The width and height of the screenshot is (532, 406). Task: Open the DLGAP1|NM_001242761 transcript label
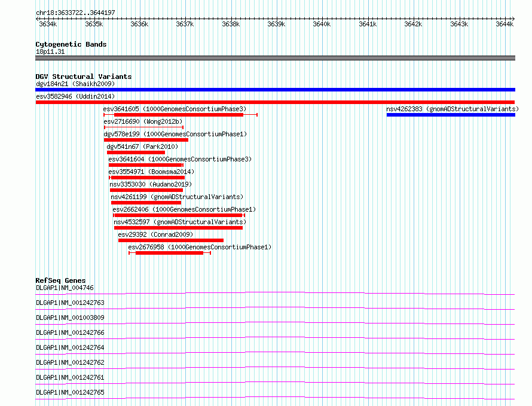[x=70, y=377]
